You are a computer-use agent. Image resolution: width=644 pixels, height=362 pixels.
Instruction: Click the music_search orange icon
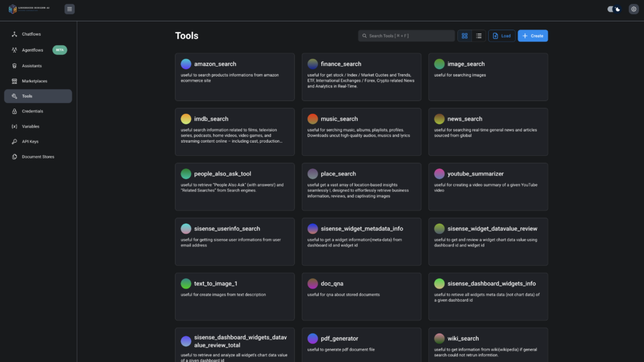pyautogui.click(x=313, y=119)
